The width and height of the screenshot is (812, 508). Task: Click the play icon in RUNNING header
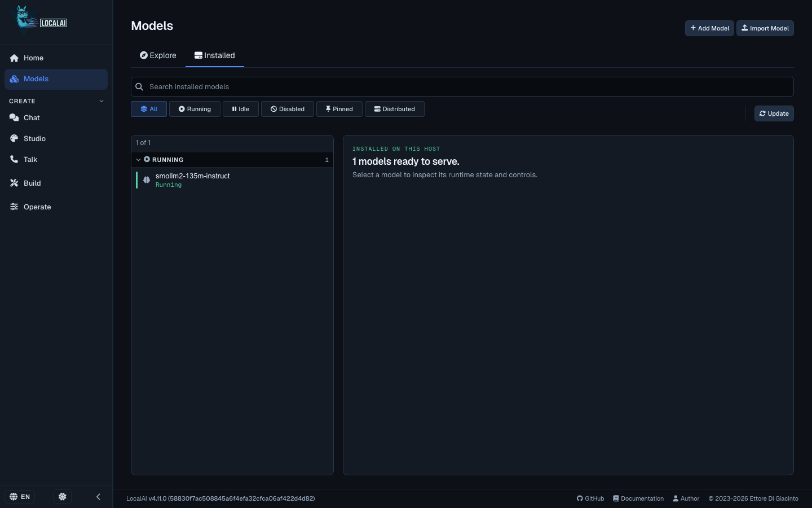click(147, 160)
